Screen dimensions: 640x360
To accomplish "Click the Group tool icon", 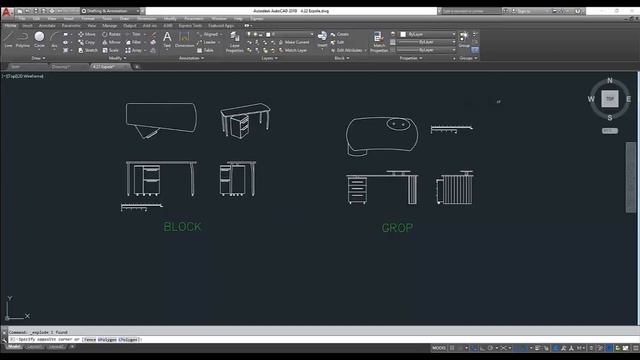I will [x=464, y=40].
